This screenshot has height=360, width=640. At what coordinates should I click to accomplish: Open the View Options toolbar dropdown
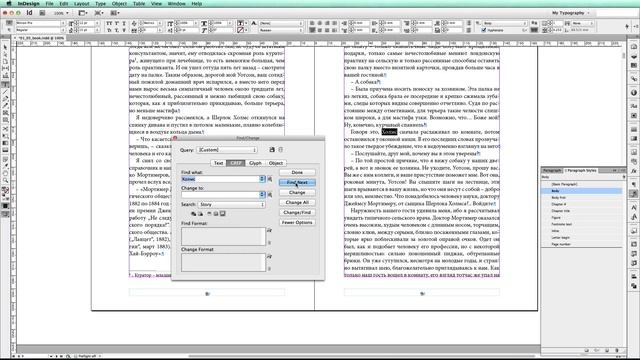pos(83,13)
